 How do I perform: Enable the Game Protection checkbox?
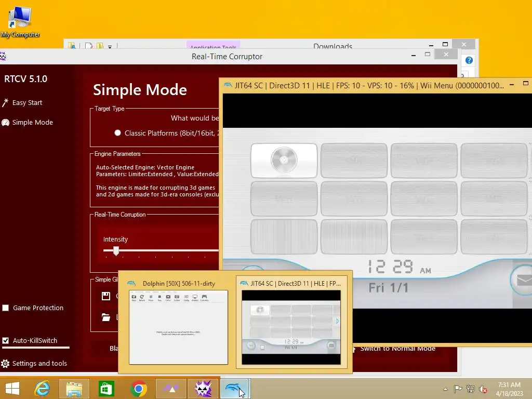pyautogui.click(x=5, y=308)
